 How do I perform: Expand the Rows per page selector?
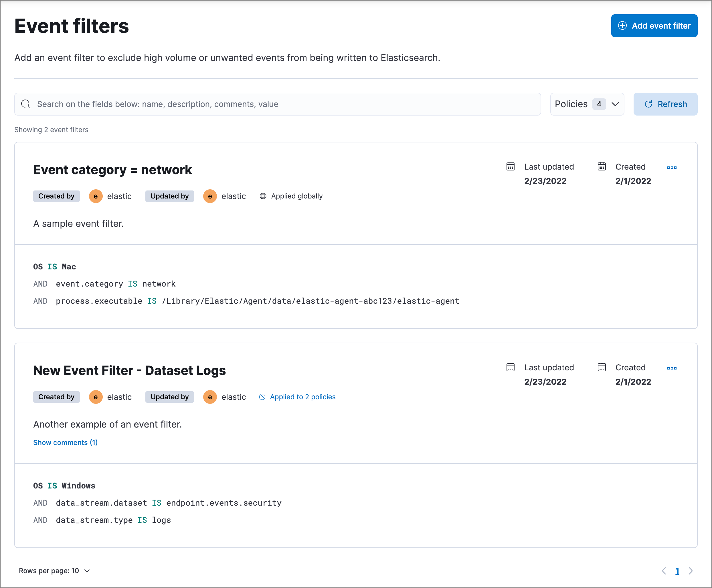tap(54, 570)
